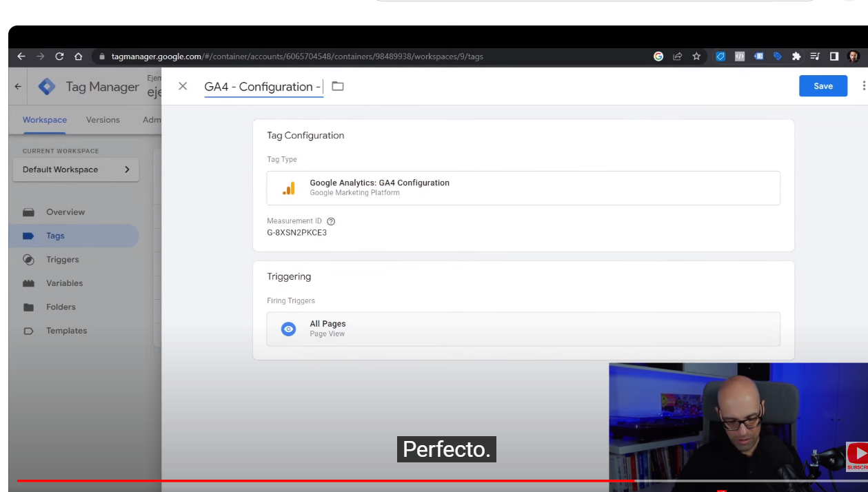This screenshot has width=868, height=492.
Task: Click the 'Google Marketing Platform' subtitle text
Action: point(354,193)
